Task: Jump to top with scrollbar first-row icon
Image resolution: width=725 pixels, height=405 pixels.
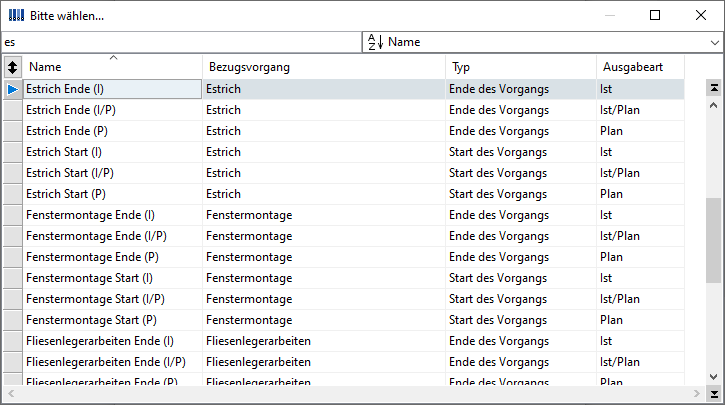Action: click(714, 88)
